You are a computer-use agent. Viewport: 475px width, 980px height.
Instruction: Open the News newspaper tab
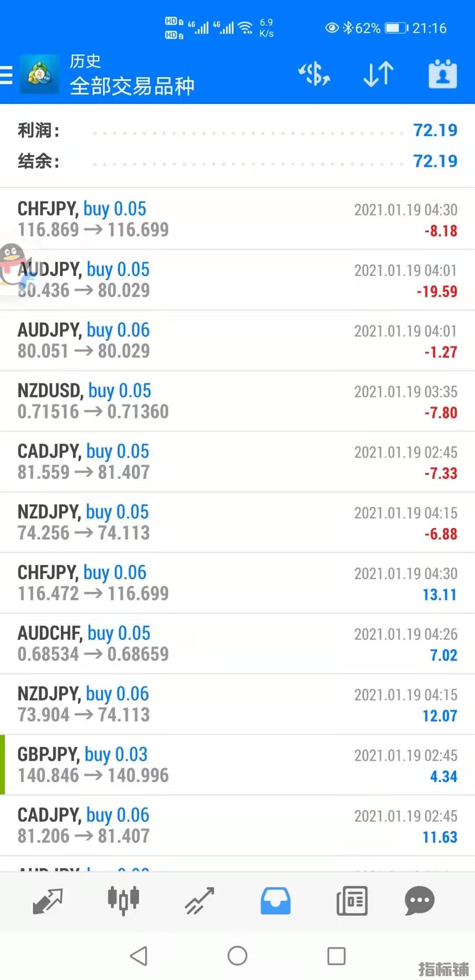click(x=352, y=901)
